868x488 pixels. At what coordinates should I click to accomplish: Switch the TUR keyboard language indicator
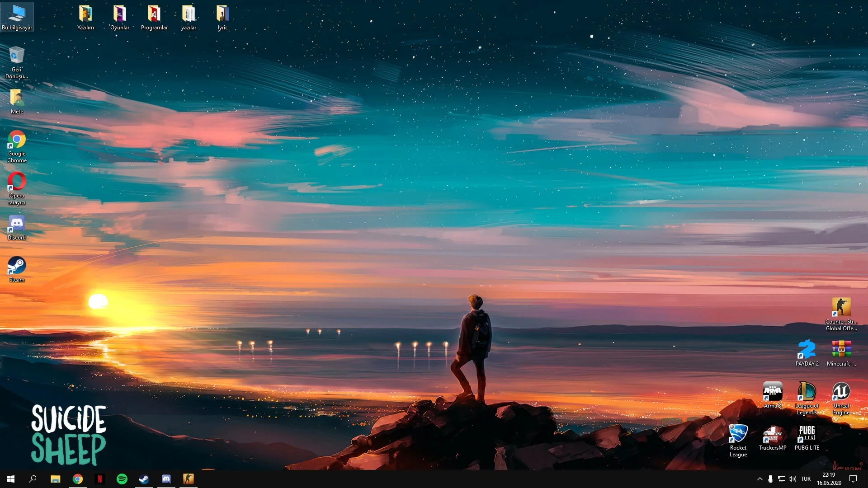point(806,479)
